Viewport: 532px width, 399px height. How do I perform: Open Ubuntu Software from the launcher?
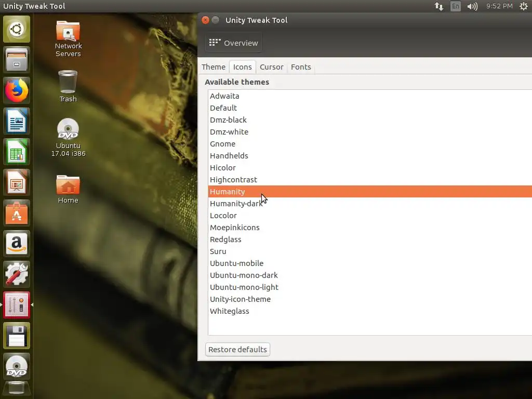pos(16,213)
